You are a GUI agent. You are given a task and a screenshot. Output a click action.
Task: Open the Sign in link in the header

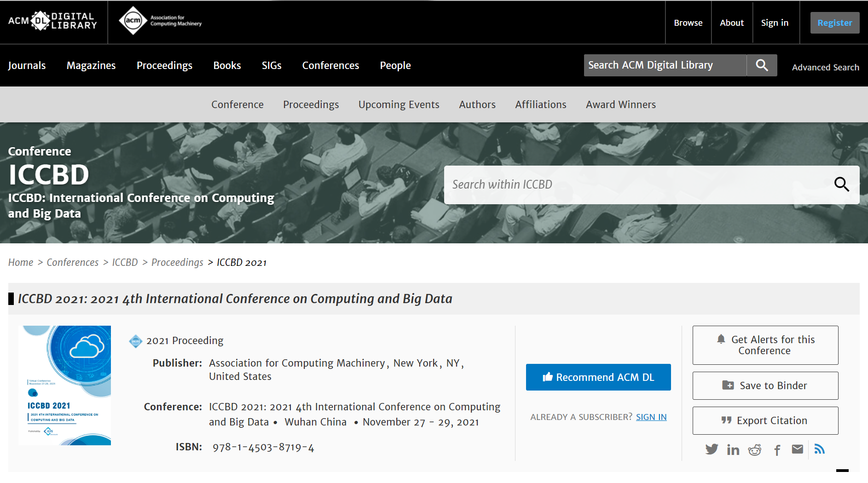(x=775, y=23)
